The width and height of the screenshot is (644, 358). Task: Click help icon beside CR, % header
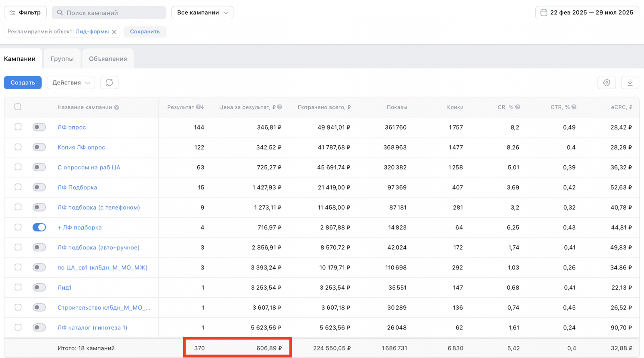click(518, 107)
